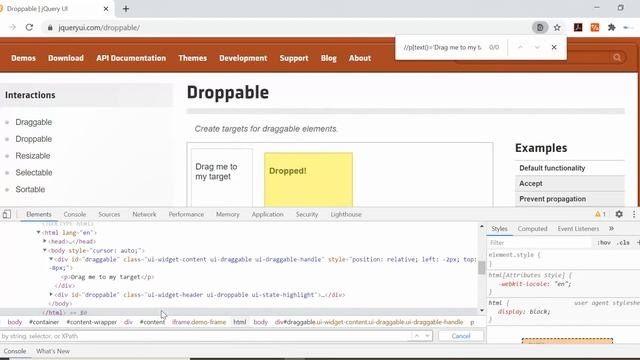Click the DevTools warning count icon
The image size is (640, 360).
(600, 214)
